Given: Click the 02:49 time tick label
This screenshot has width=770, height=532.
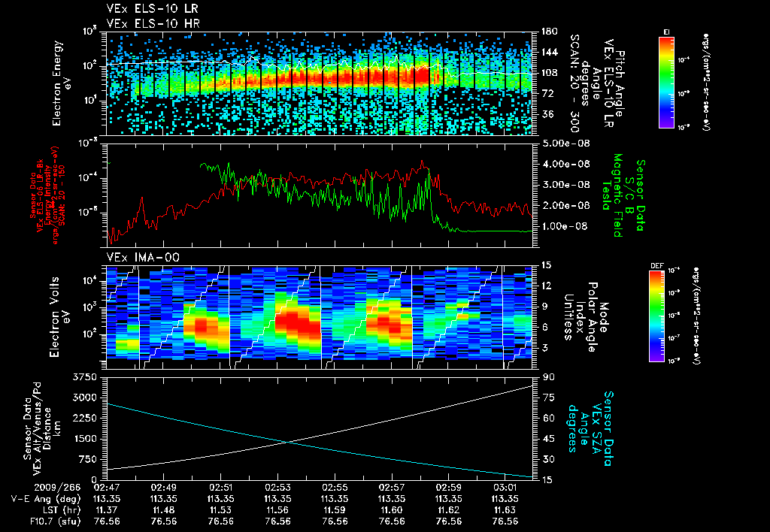Looking at the screenshot, I should pos(163,488).
